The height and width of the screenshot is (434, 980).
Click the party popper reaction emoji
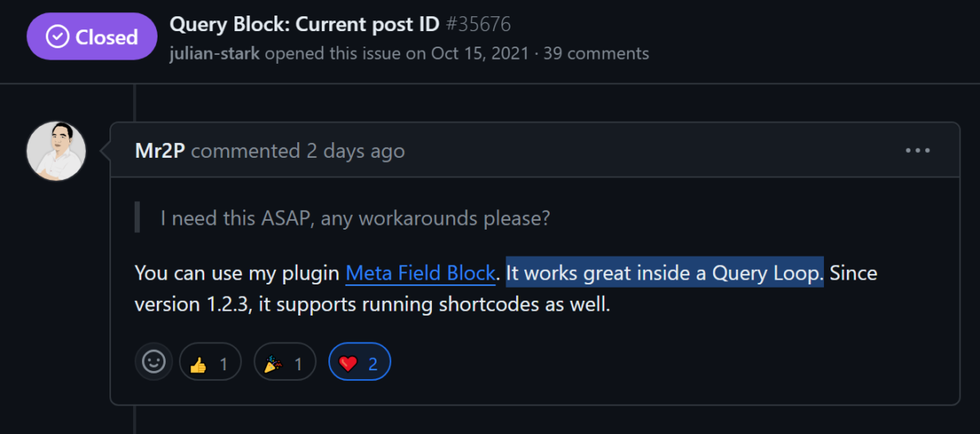(273, 364)
